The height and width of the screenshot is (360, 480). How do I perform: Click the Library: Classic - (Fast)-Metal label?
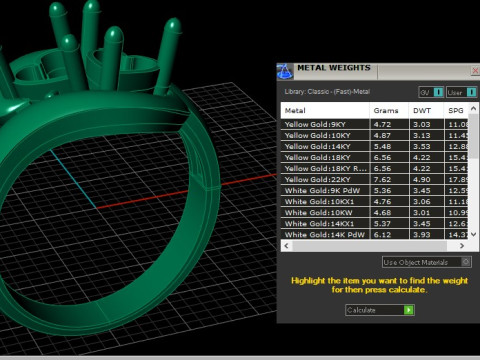click(x=327, y=92)
